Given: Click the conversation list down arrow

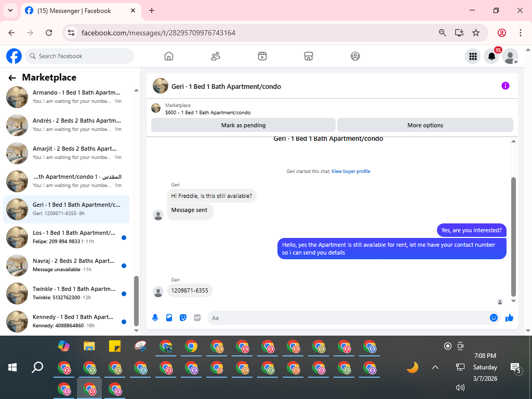Looking at the screenshot, I should click(136, 330).
